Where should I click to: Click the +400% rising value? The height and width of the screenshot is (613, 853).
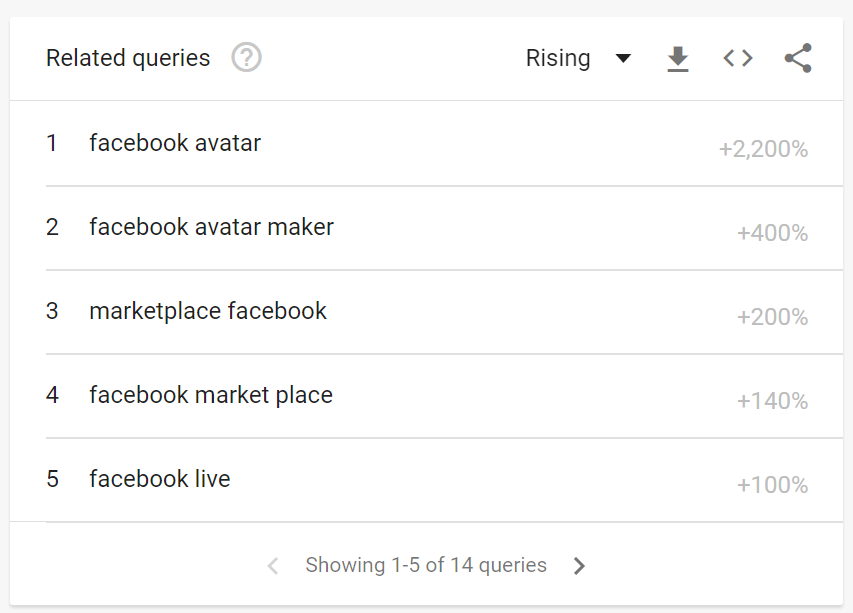[772, 234]
